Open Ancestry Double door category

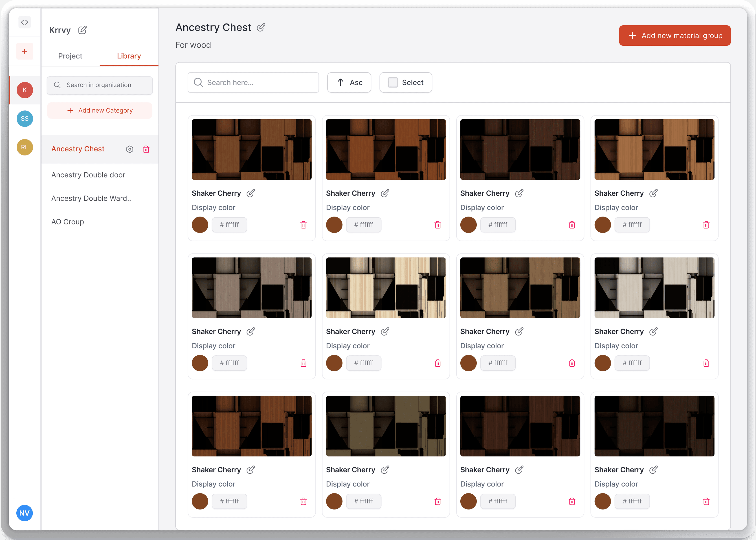tap(88, 175)
